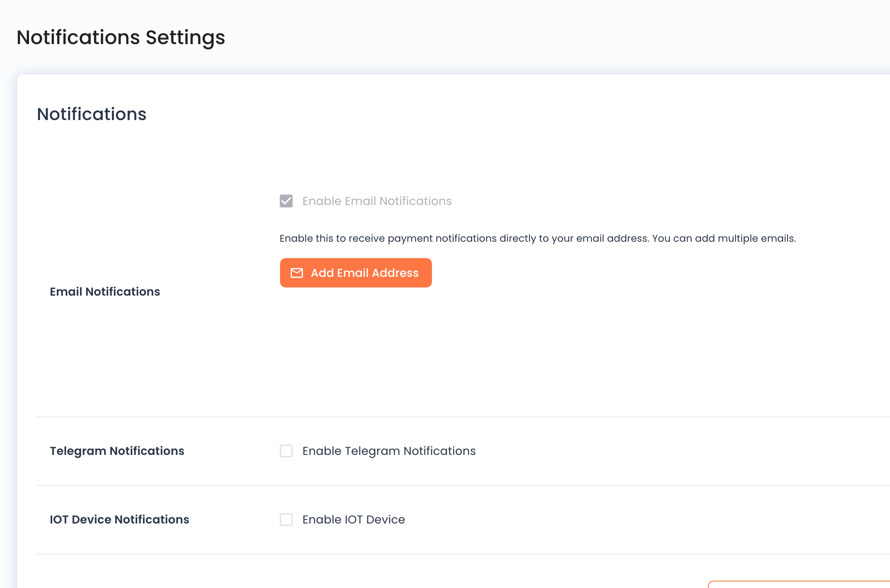Click the IOT Device Notifications row label
This screenshot has width=890, height=588.
coord(119,519)
